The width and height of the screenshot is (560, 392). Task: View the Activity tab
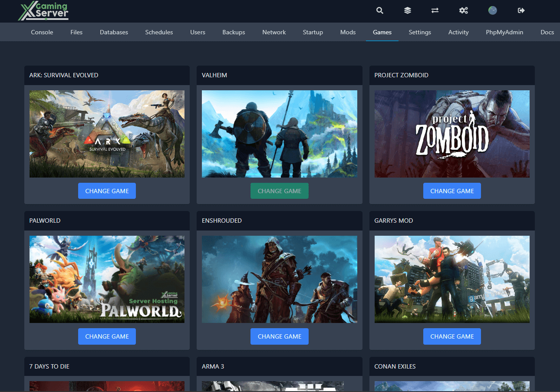(x=458, y=32)
